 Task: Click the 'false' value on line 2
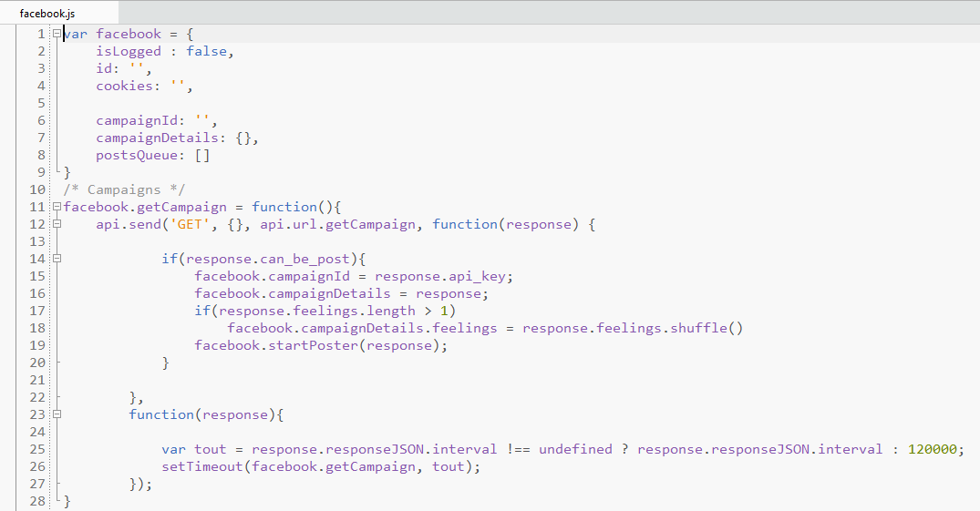coord(206,51)
